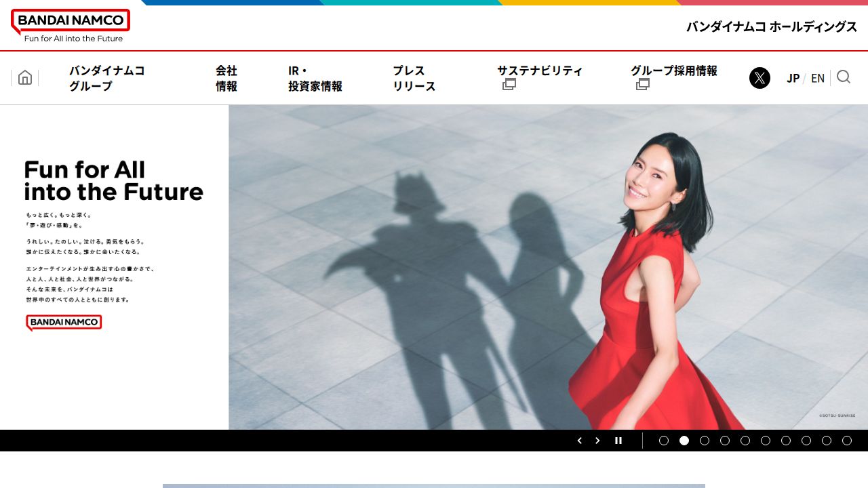The height and width of the screenshot is (488, 868).
Task: Open the 会社情報 menu
Action: point(226,78)
